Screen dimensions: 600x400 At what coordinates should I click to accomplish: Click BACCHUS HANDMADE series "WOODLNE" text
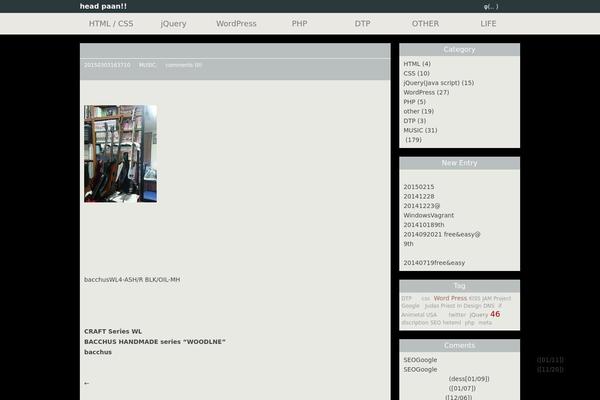click(x=155, y=342)
